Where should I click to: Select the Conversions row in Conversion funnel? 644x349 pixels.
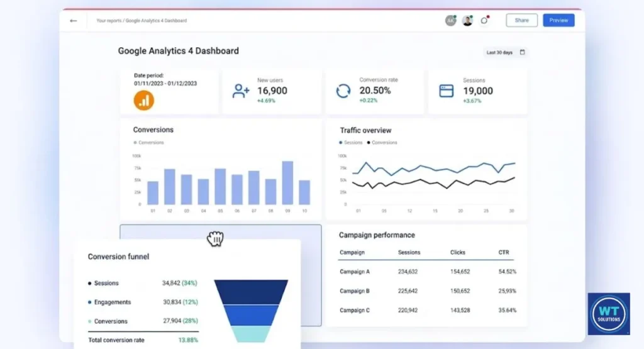143,321
